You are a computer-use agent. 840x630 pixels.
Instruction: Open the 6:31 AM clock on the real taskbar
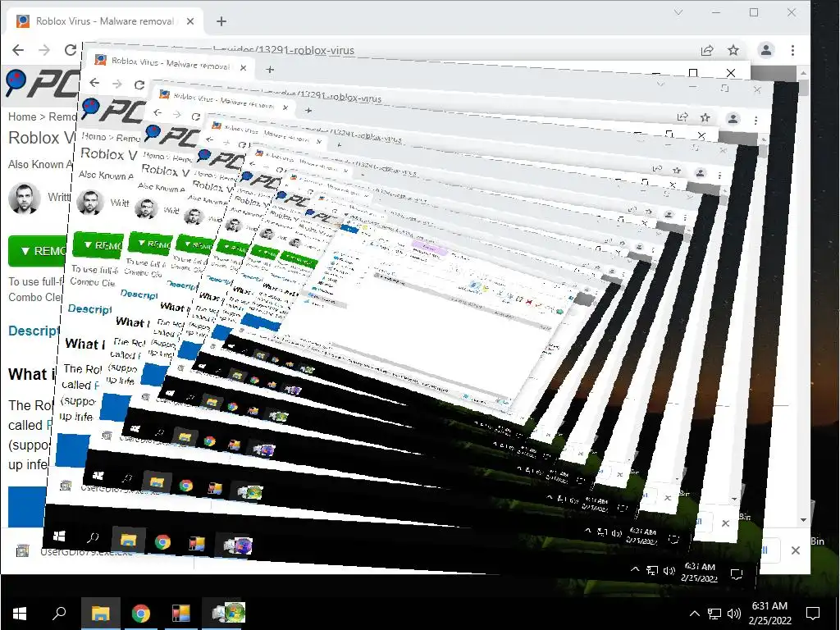[x=769, y=614]
